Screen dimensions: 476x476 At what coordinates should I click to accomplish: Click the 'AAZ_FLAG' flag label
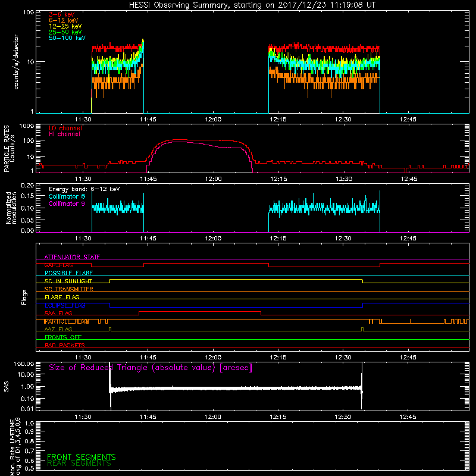coord(58,330)
